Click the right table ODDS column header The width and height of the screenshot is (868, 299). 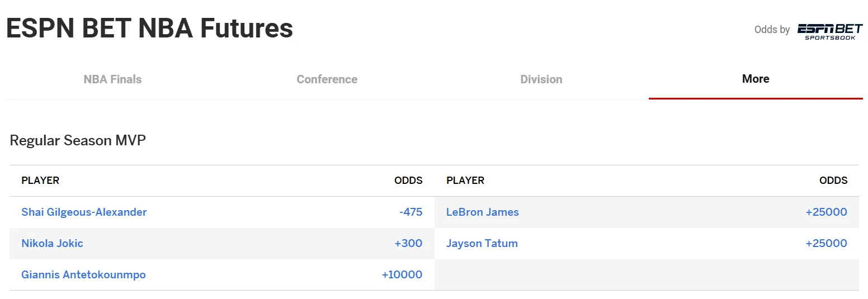(x=833, y=181)
